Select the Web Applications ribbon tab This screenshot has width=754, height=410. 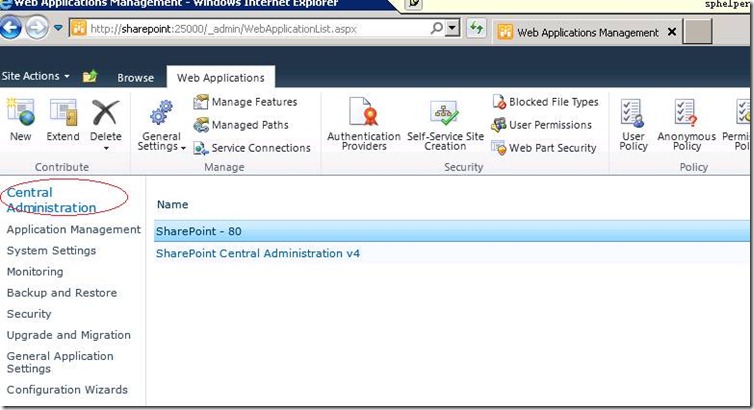(221, 78)
